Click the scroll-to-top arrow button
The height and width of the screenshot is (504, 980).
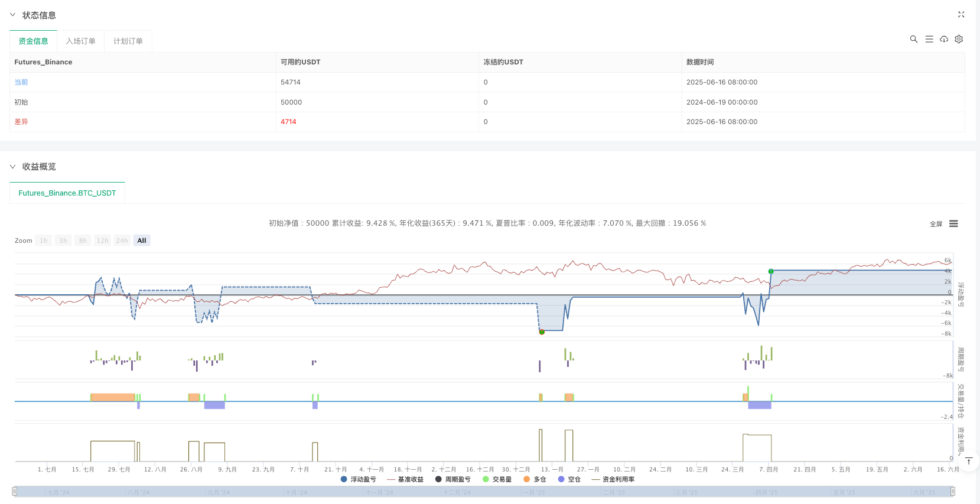[x=969, y=461]
